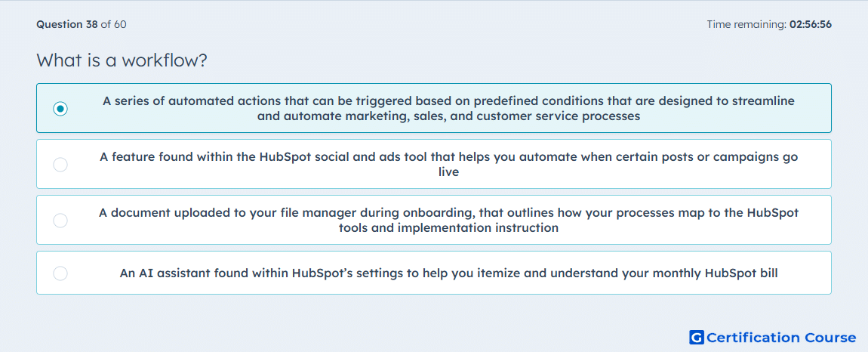Click 'tools and implementation instruction' line
Viewport: 868px width, 352px height.
point(449,228)
